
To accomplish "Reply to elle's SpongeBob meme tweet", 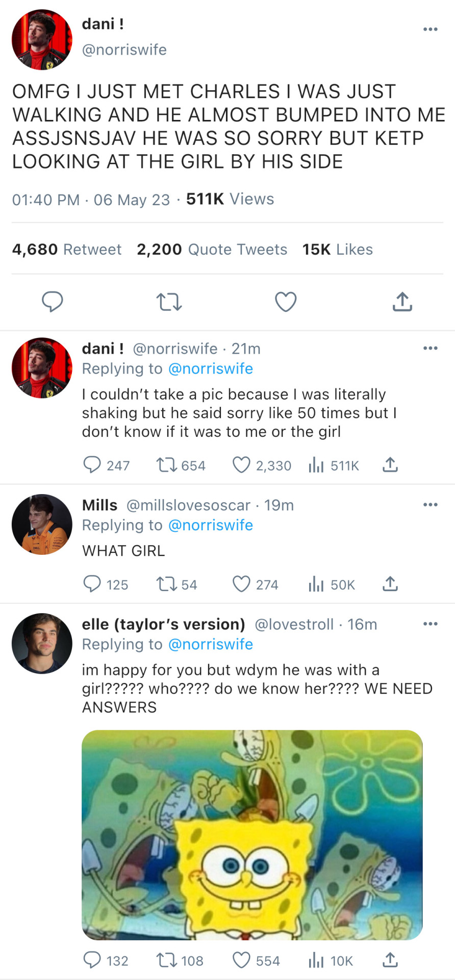I will [92, 961].
